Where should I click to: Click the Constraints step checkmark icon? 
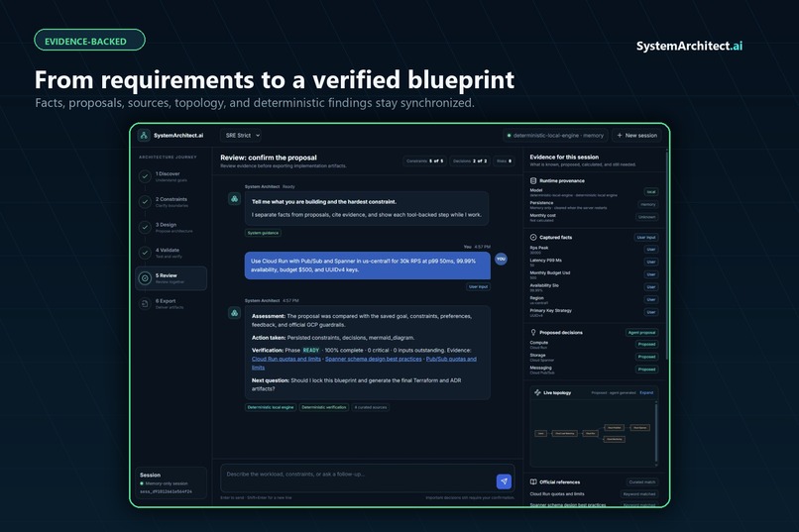tap(145, 202)
